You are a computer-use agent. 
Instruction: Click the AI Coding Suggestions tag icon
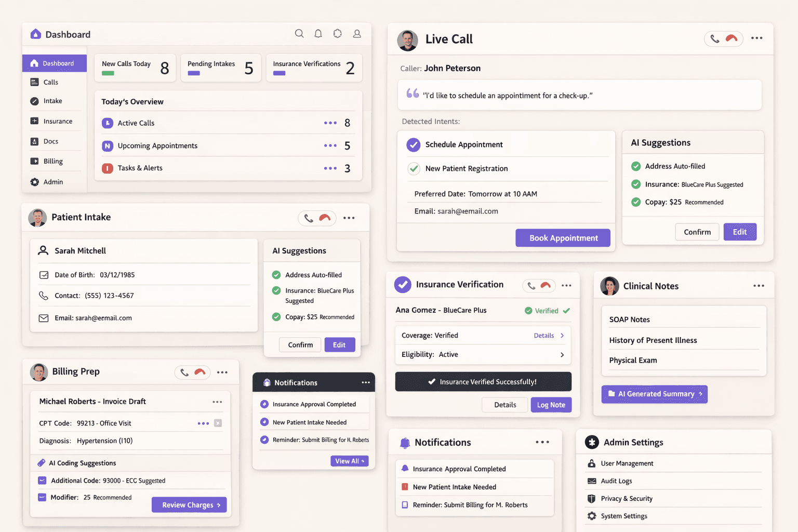[x=42, y=463]
